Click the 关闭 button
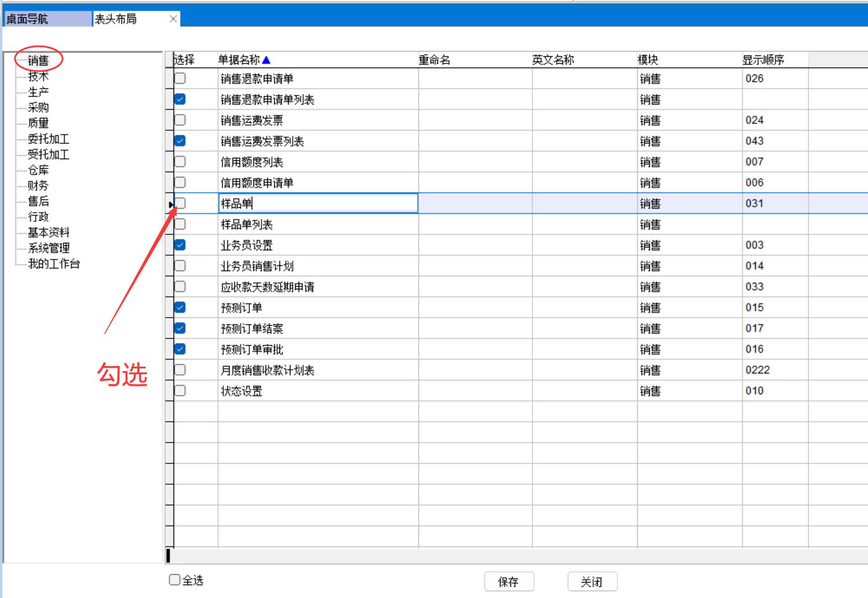This screenshot has width=868, height=598. 592,582
